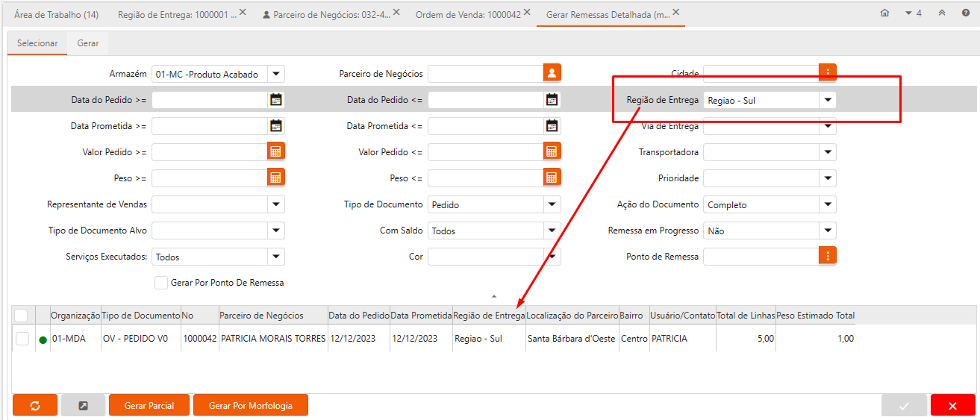980x420 pixels.
Task: Click the Gerar Parcial button
Action: (149, 406)
